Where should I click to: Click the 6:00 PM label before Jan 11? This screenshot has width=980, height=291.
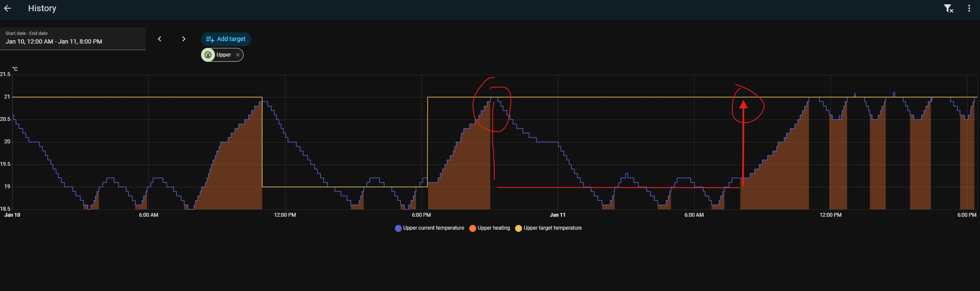[421, 215]
